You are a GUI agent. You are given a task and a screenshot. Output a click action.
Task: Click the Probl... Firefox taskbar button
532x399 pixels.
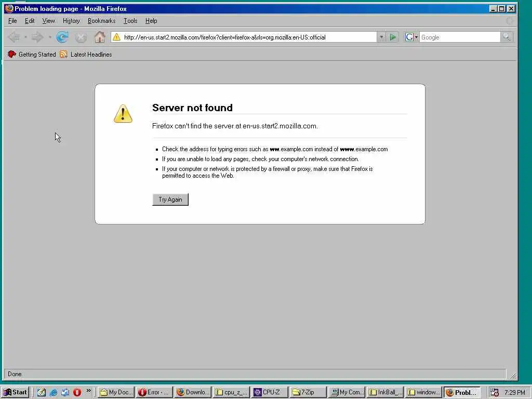coord(462,392)
